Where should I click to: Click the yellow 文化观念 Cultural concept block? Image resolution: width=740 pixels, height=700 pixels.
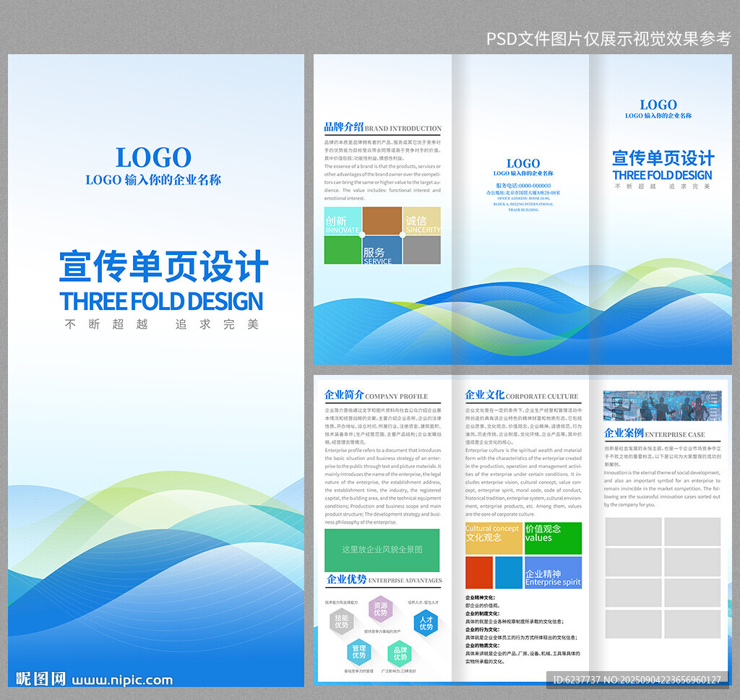[494, 538]
